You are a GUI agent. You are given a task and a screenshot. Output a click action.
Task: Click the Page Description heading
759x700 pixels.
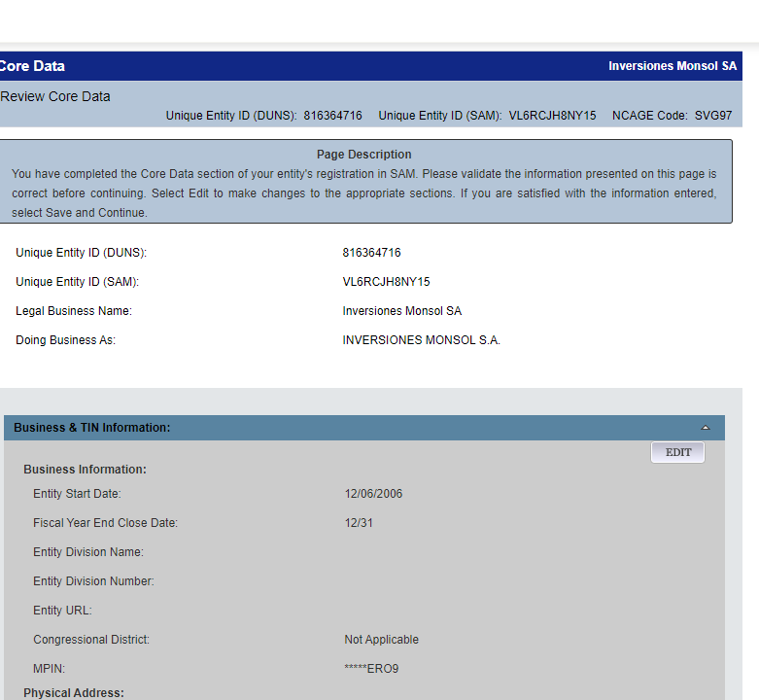pyautogui.click(x=363, y=155)
